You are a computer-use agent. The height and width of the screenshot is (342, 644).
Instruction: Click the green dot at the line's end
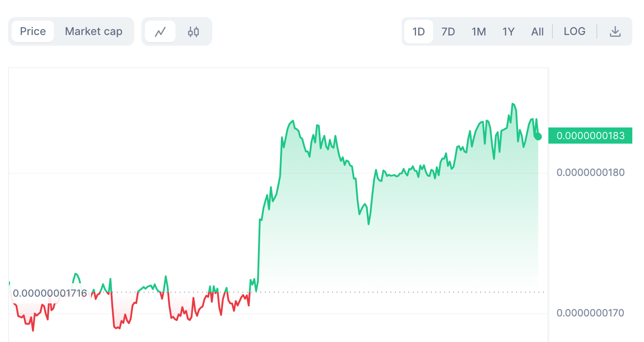point(538,136)
